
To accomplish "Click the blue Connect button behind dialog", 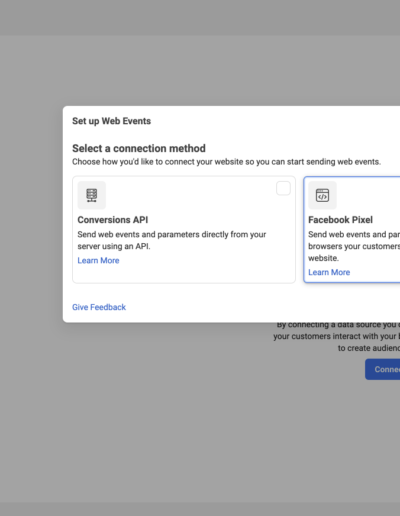I will [x=383, y=369].
